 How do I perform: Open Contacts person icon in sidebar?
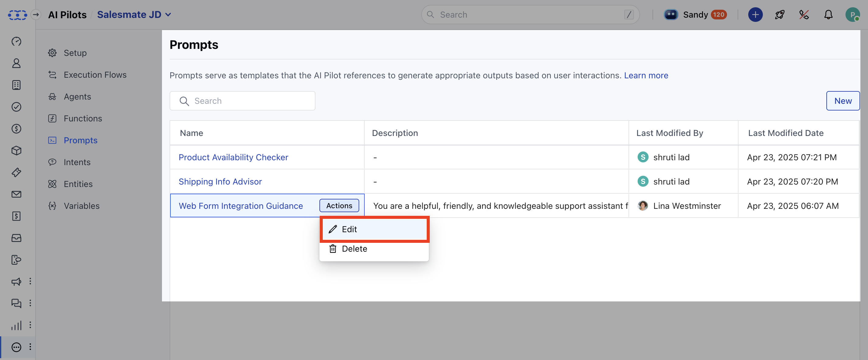click(16, 63)
